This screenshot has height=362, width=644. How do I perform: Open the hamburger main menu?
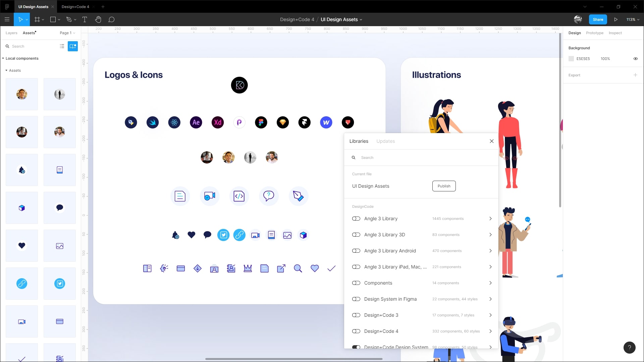pyautogui.click(x=7, y=19)
